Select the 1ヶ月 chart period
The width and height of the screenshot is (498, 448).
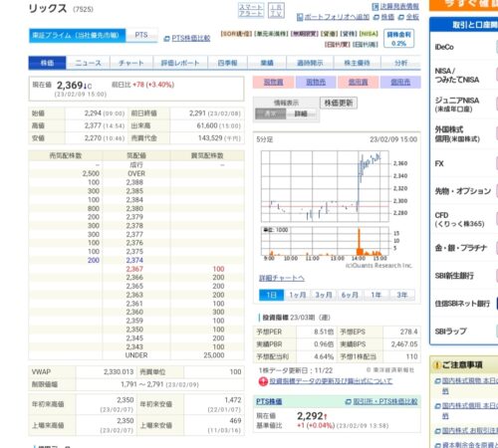(298, 295)
